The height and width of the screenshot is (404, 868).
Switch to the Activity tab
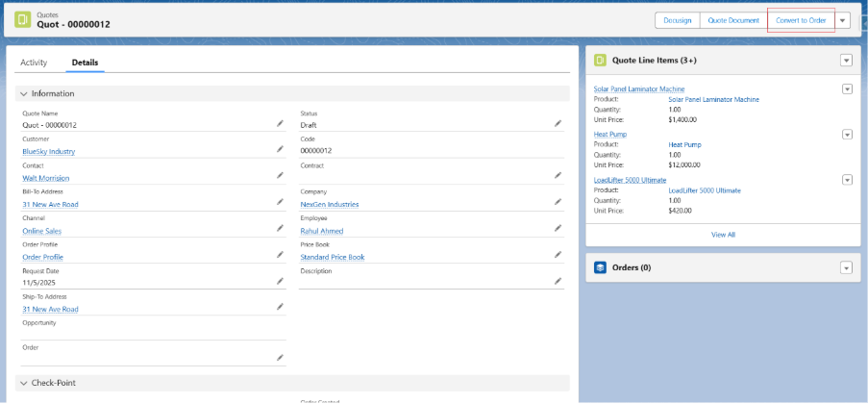(x=34, y=63)
